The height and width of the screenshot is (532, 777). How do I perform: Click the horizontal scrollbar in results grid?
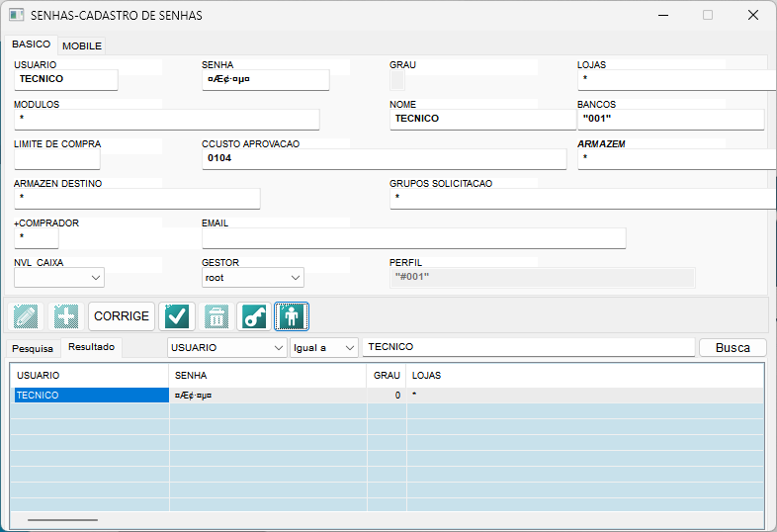[62, 518]
